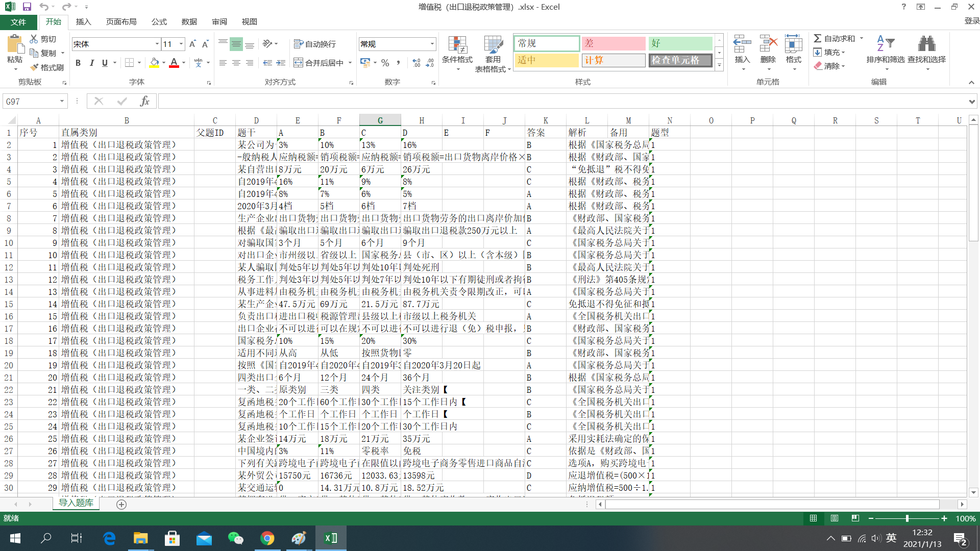Image resolution: width=980 pixels, height=551 pixels.
Task: Click the increase decimal icon
Action: click(416, 63)
